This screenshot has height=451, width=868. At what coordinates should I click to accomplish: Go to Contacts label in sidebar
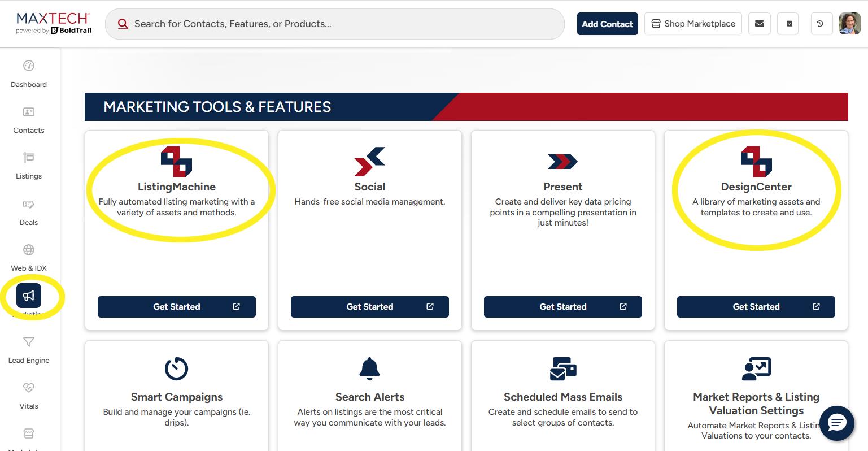(x=29, y=131)
